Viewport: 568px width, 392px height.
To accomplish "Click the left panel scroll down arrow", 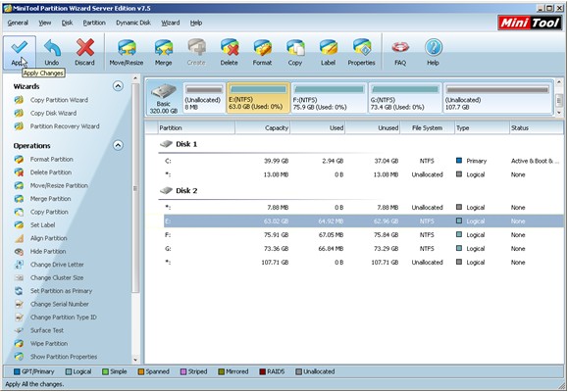I will [135, 360].
